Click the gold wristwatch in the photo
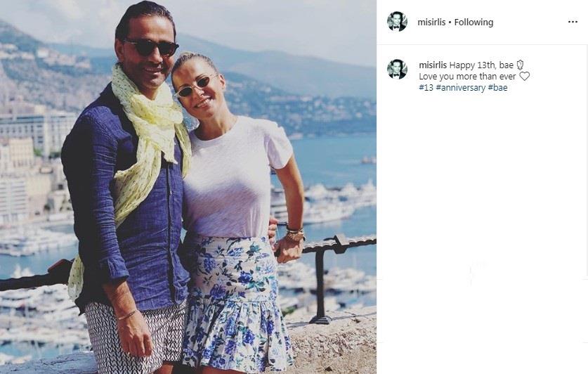 pyautogui.click(x=295, y=235)
